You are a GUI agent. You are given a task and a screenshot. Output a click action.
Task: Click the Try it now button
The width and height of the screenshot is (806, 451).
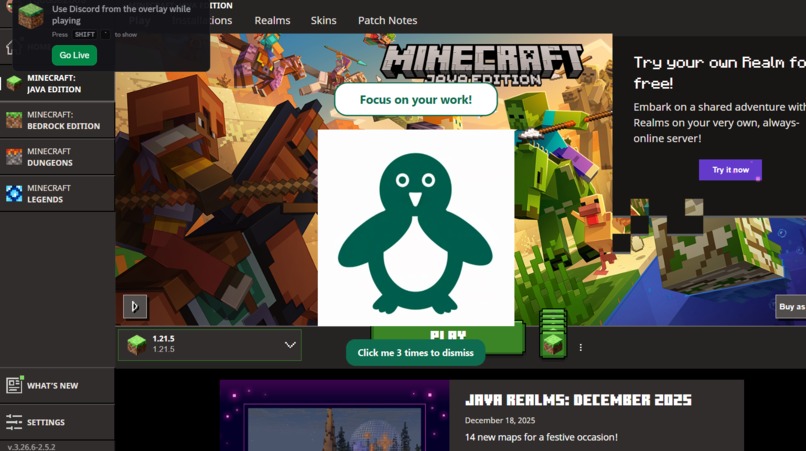[730, 170]
